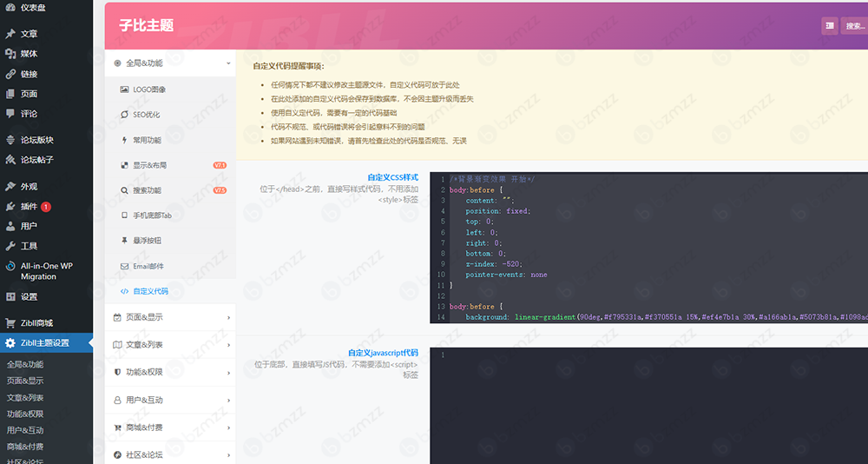Expand the 功能&权限 section arrow
Screen dimensions: 868x464
coord(228,373)
